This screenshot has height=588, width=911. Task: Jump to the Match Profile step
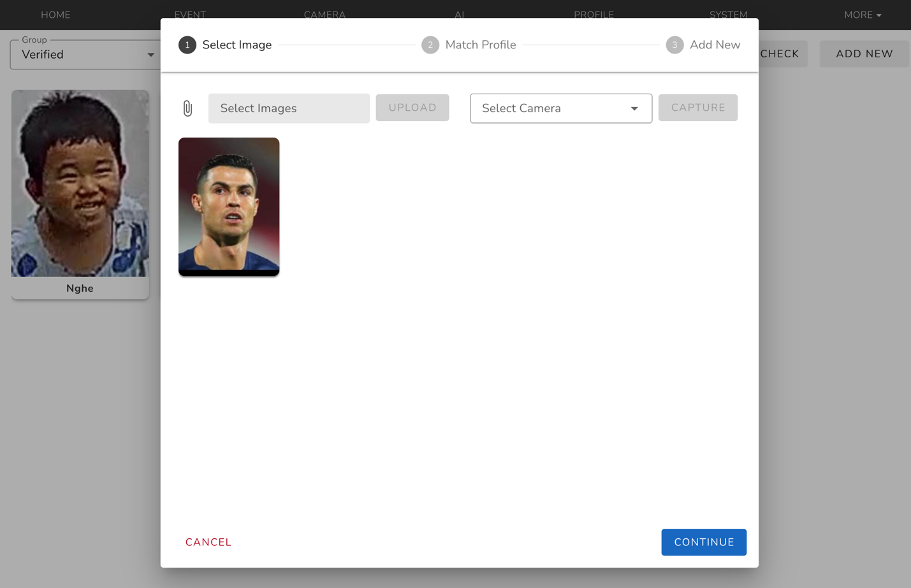(x=480, y=45)
